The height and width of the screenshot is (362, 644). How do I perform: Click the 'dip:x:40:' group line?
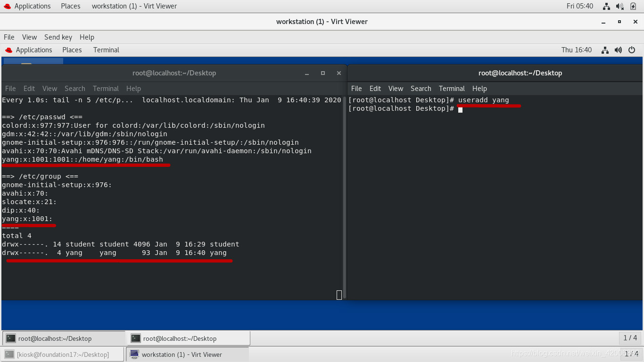click(21, 210)
